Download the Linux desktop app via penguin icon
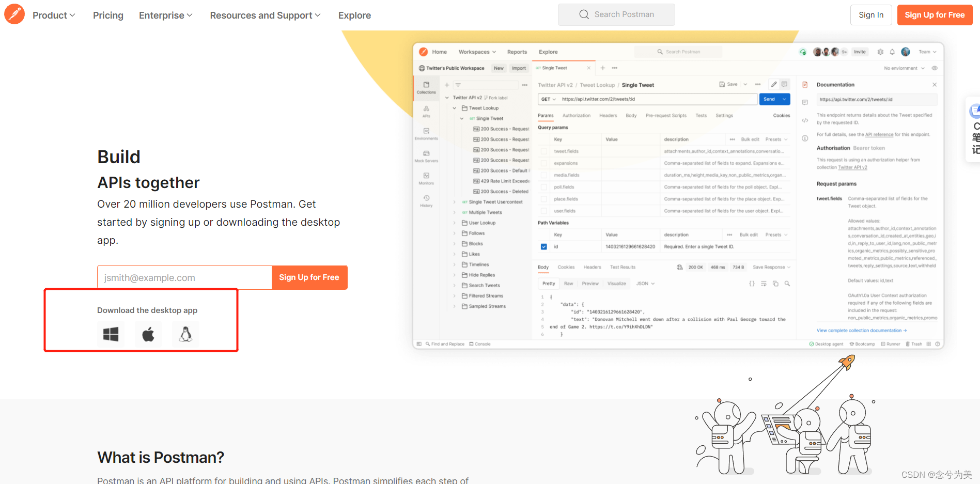This screenshot has width=980, height=484. point(185,334)
